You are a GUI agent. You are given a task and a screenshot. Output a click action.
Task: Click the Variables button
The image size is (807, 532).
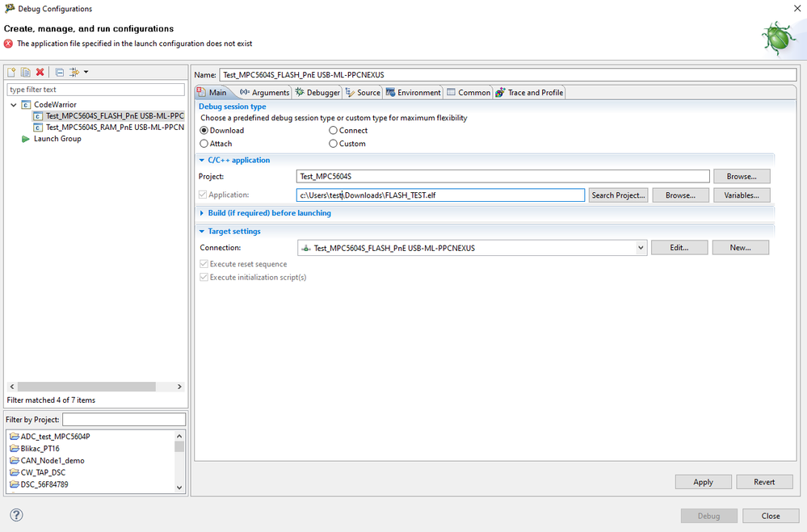[742, 195]
